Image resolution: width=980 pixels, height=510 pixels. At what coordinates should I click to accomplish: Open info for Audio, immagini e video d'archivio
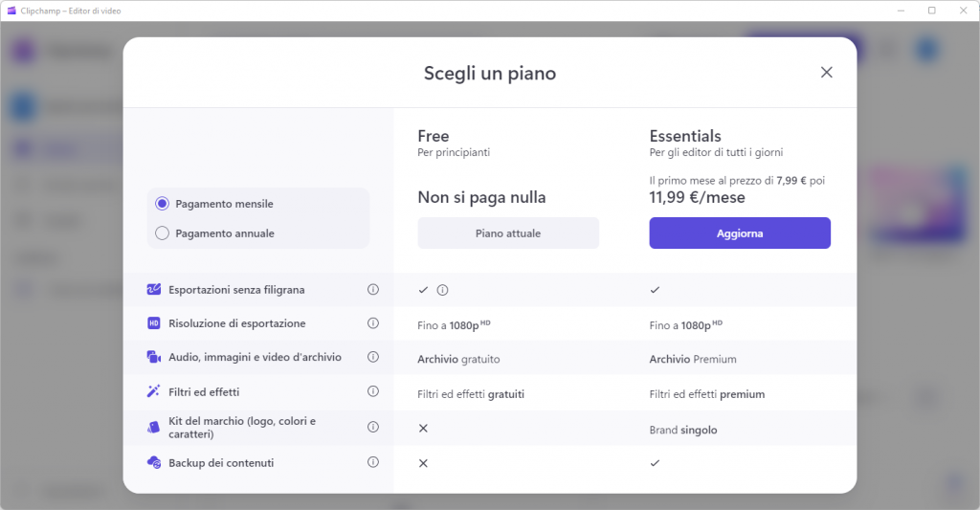373,357
